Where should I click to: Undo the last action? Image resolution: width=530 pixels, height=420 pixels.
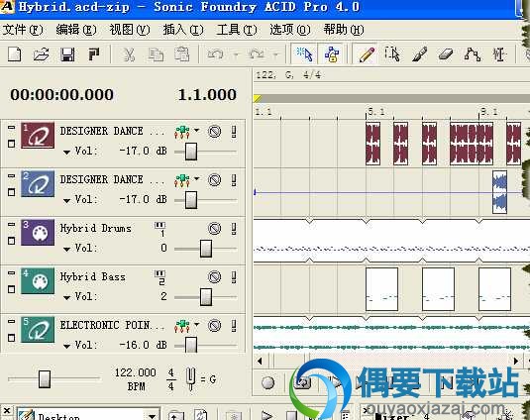(215, 54)
